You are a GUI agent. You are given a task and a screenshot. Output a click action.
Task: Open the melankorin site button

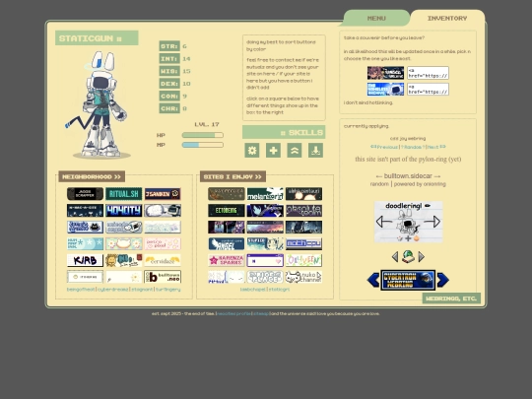pos(265,194)
